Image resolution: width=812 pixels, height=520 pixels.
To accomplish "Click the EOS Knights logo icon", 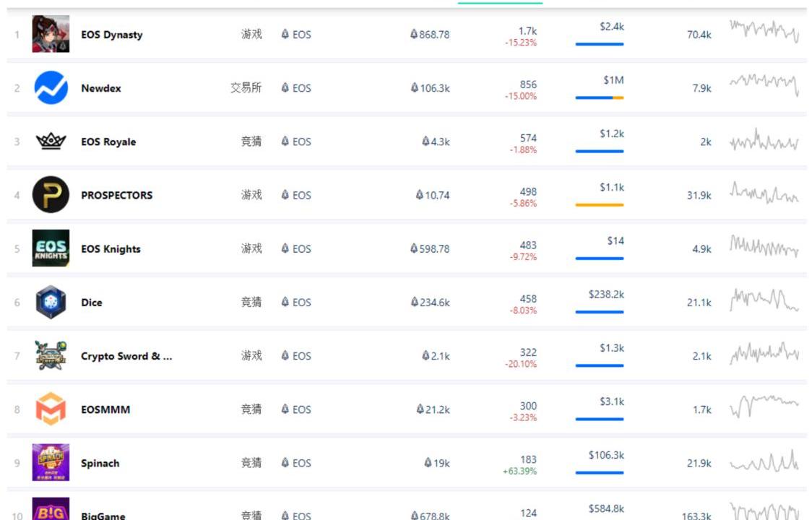I will (x=51, y=248).
